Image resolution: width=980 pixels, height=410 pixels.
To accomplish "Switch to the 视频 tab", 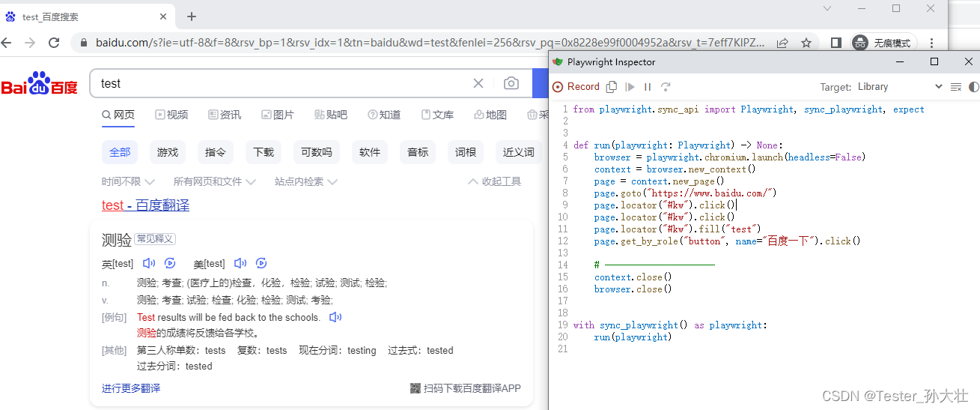I will coord(171,115).
